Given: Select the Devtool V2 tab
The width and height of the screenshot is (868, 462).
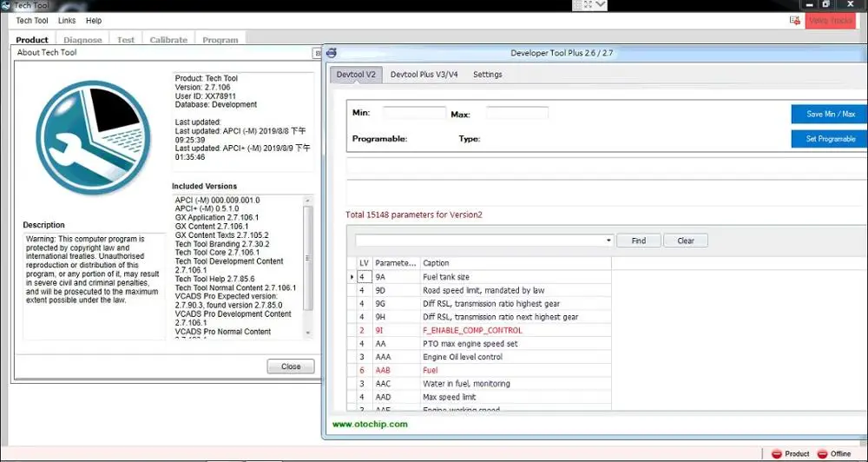Looking at the screenshot, I should (356, 74).
